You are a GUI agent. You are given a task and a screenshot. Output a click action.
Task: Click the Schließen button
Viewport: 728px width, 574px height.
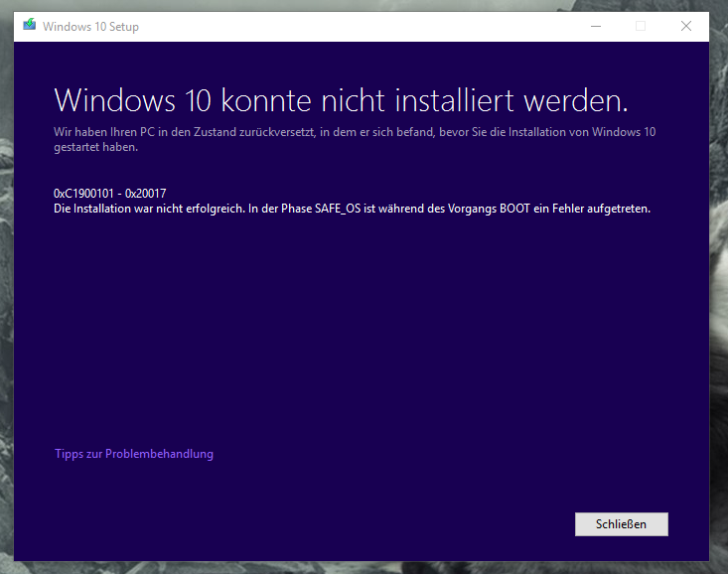(x=621, y=523)
